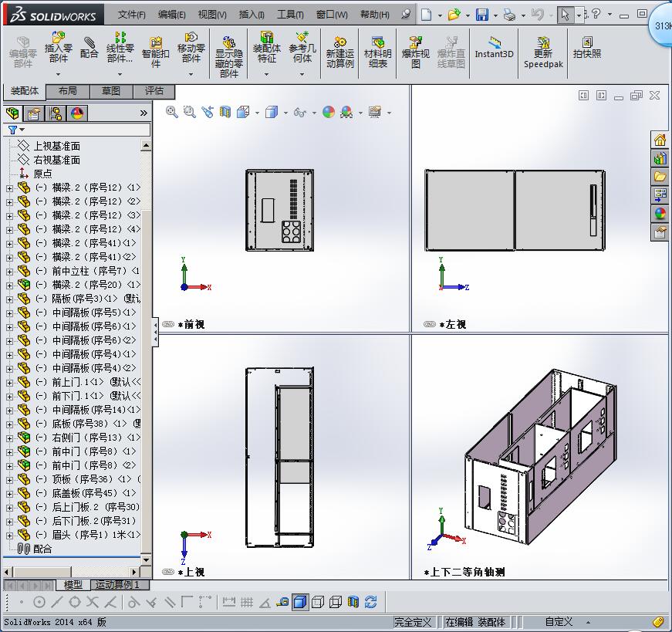Open View Orientation dropdown arrow
Screen dimensions: 672x632
pyautogui.click(x=257, y=113)
